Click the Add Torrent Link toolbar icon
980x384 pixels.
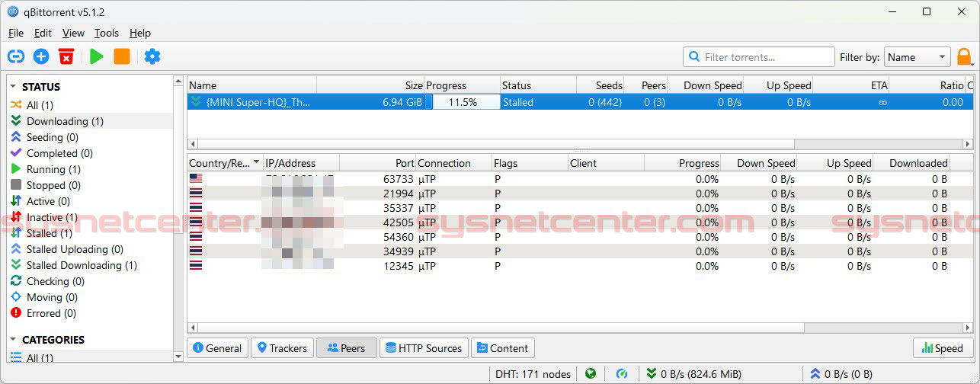coord(16,56)
